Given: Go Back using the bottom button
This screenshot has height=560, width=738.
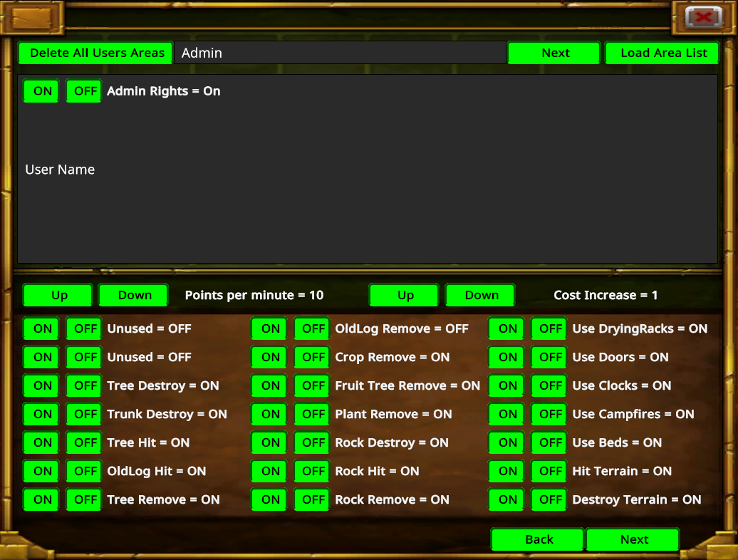Looking at the screenshot, I should [539, 539].
